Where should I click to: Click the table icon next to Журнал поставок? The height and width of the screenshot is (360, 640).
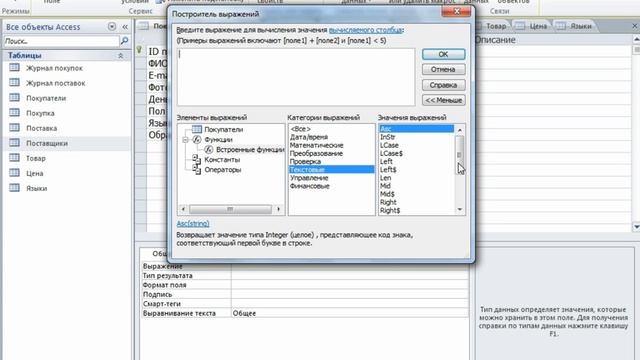14,83
